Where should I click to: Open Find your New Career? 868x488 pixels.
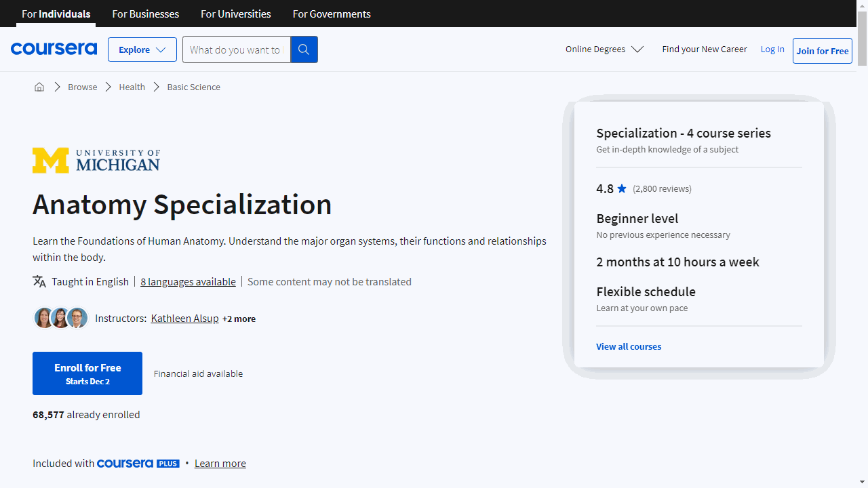(705, 49)
